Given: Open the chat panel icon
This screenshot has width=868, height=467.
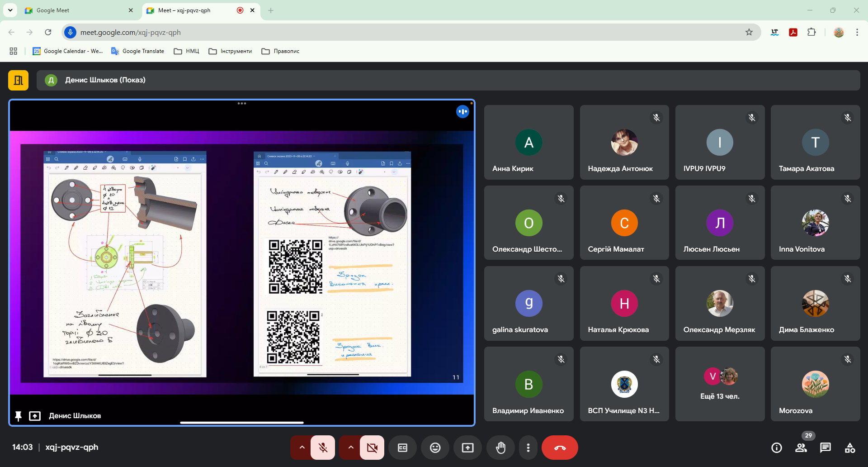Looking at the screenshot, I should (x=825, y=448).
